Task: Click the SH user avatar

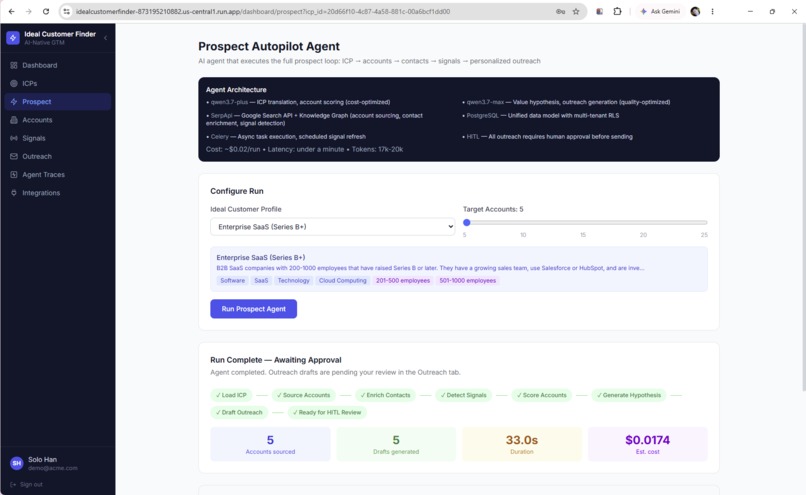Action: click(x=16, y=463)
